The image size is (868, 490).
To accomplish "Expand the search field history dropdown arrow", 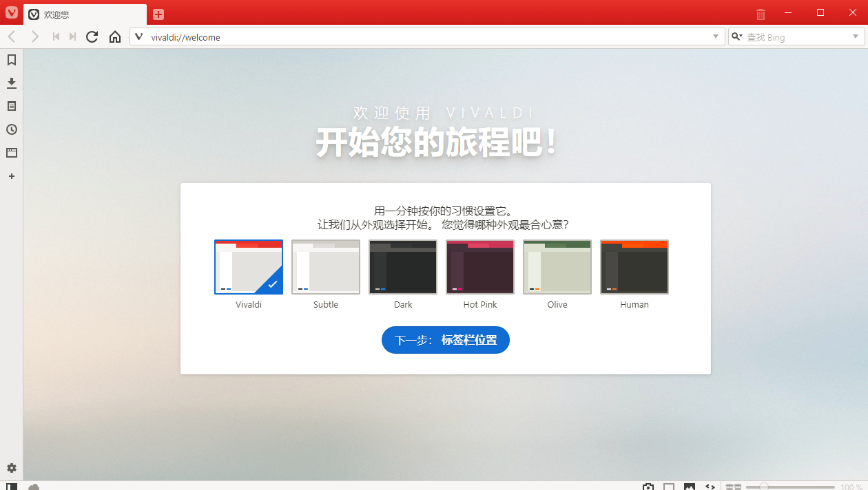I will point(856,37).
